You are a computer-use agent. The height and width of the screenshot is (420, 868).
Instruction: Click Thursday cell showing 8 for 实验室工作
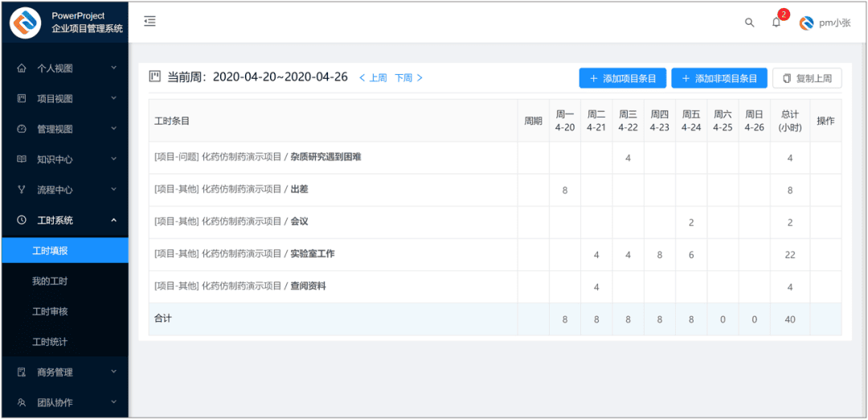click(659, 255)
